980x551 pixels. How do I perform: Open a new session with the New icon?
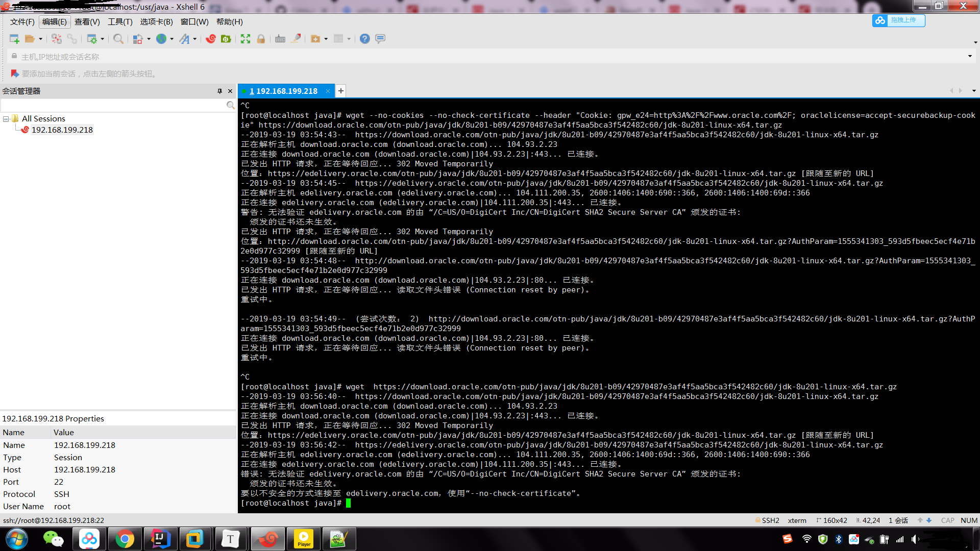coord(14,39)
